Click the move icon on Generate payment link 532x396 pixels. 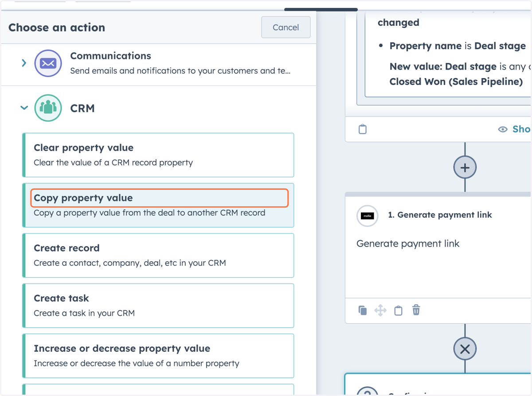380,310
